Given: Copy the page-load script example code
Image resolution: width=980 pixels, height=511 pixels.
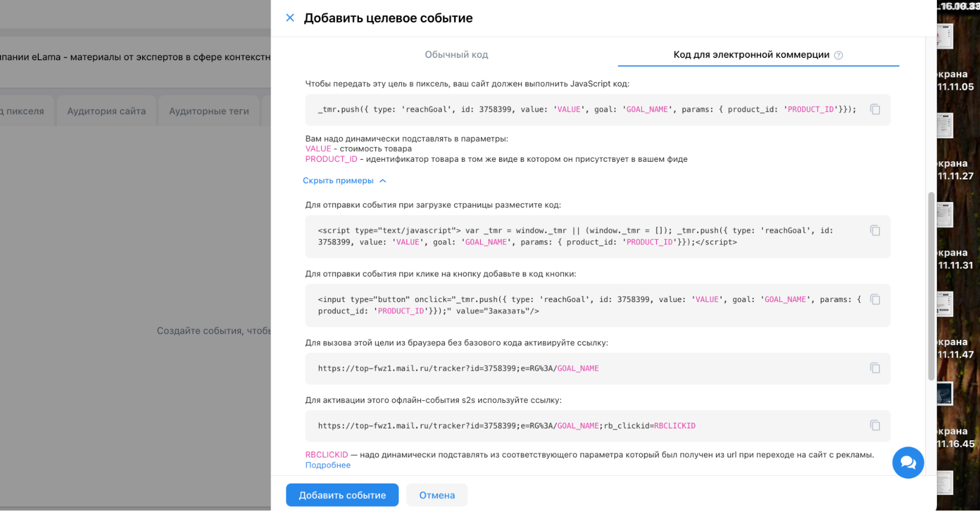Looking at the screenshot, I should [875, 230].
